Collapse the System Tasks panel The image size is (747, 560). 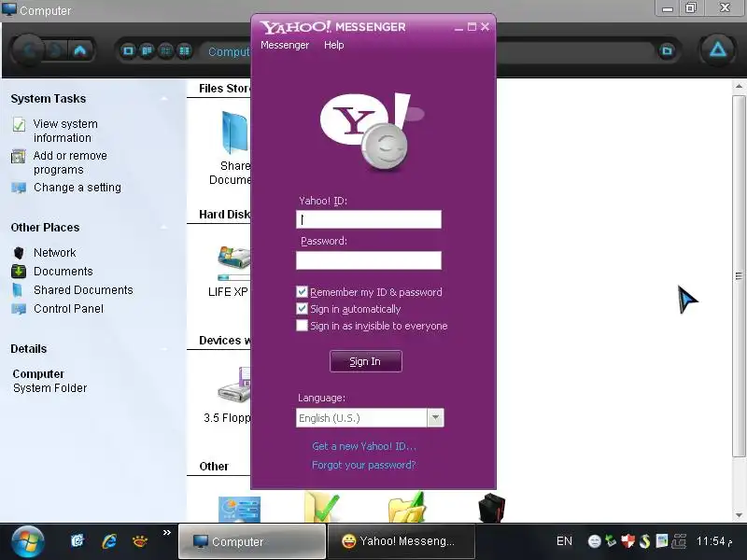tap(164, 99)
